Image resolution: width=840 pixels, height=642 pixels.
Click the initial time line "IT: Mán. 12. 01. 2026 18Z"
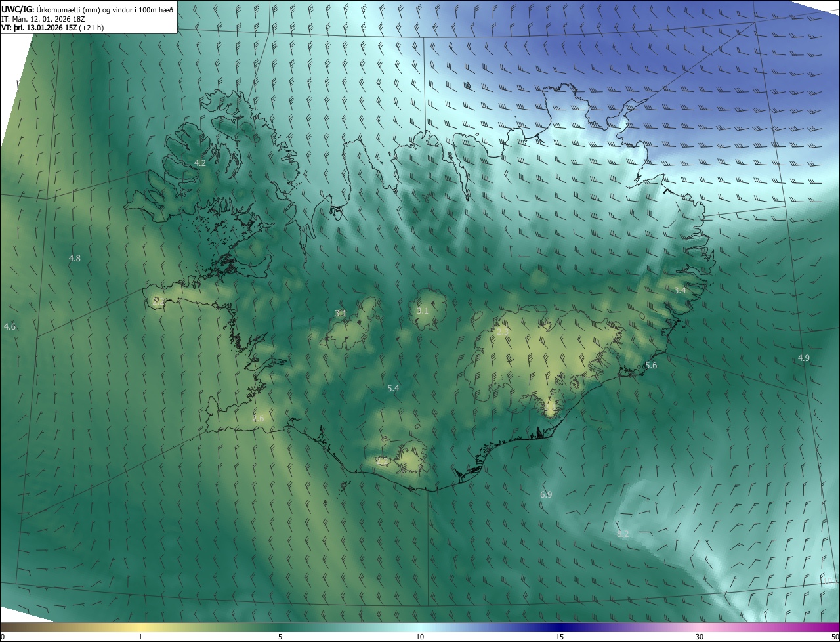[44, 18]
